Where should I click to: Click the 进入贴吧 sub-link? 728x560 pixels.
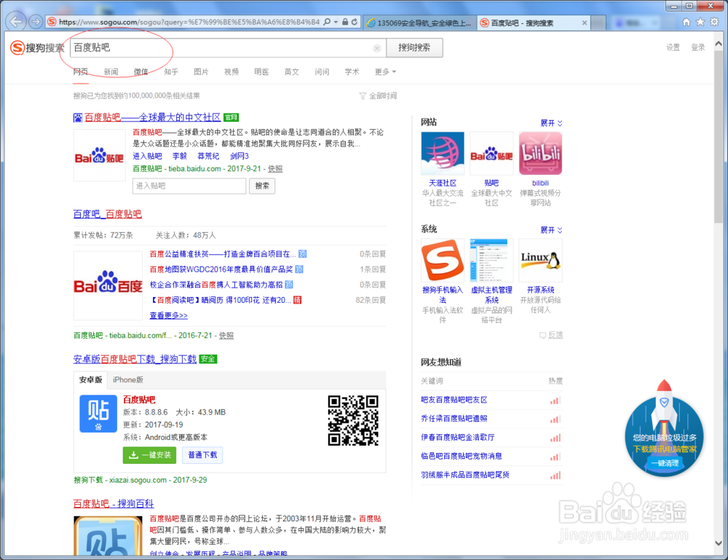point(147,156)
